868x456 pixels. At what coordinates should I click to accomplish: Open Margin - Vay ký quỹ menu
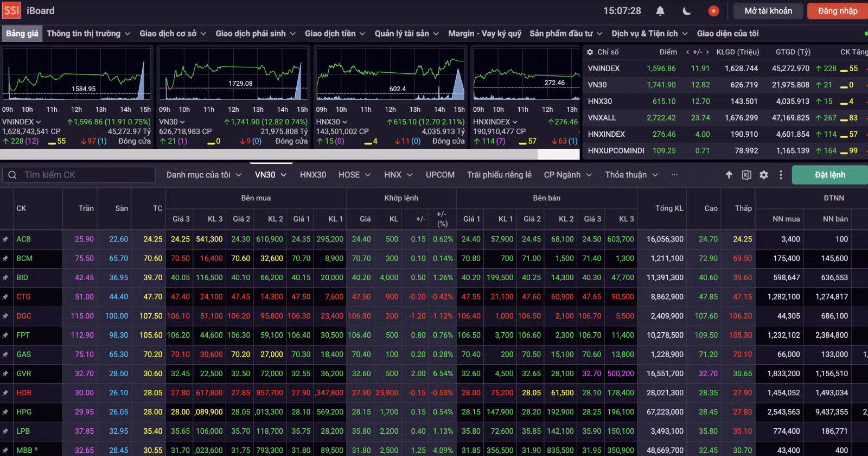click(x=484, y=34)
